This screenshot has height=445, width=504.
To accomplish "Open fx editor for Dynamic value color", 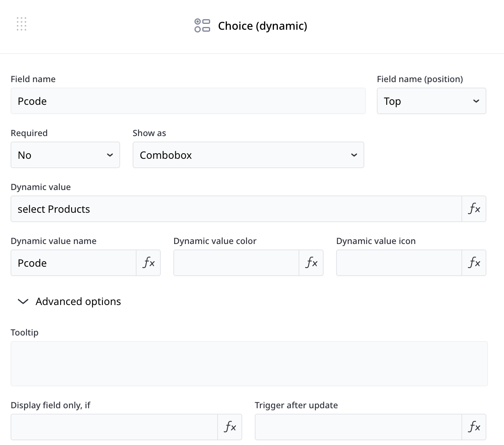I will [311, 263].
